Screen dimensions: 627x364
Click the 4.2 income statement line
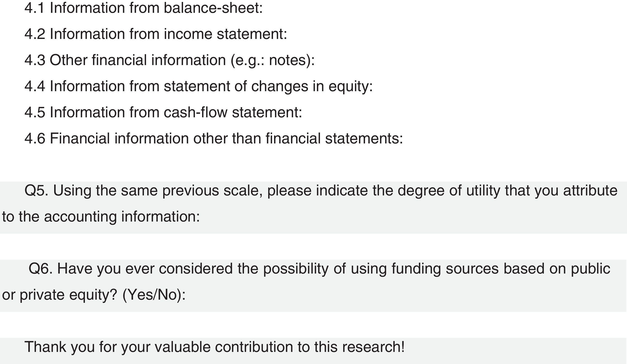pos(156,34)
